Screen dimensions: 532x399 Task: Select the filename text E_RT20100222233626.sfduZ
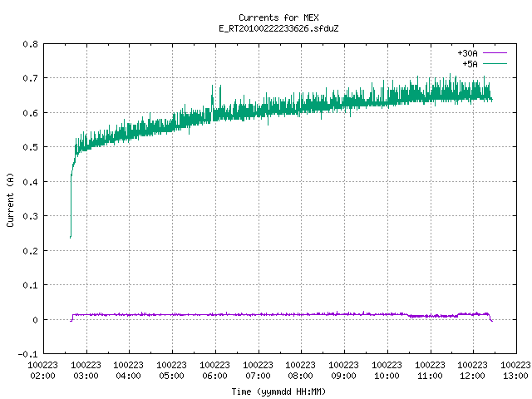click(278, 28)
